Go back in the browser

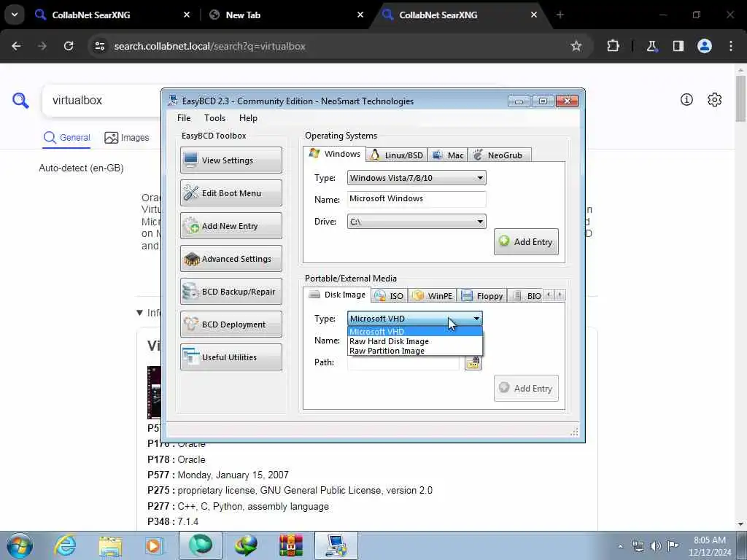pos(16,46)
